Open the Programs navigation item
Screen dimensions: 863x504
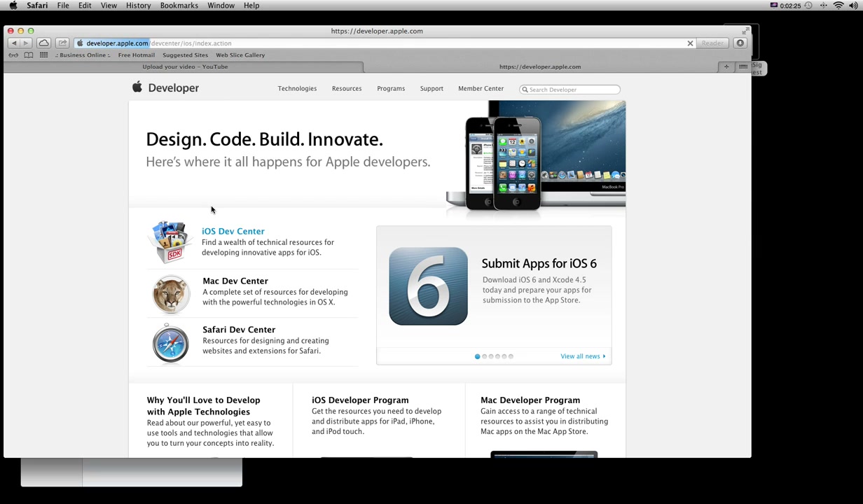391,89
